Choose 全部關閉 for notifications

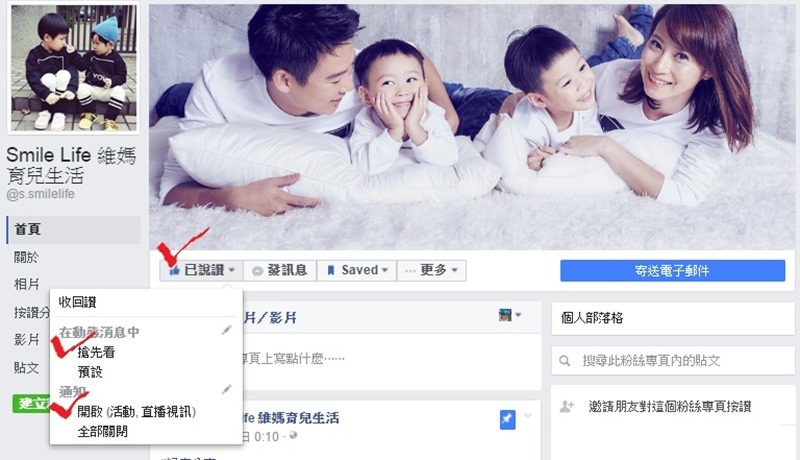(x=103, y=431)
